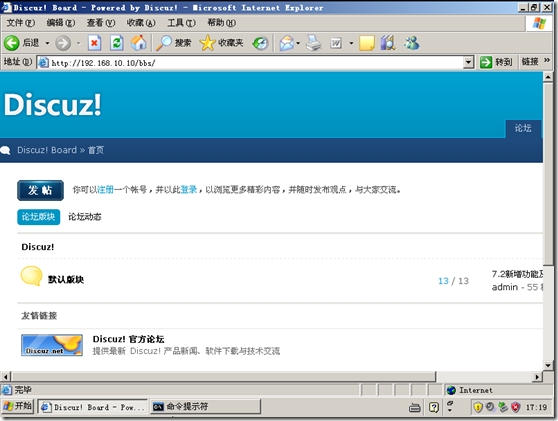Open the 默认版块 forum link
The height and width of the screenshot is (421, 558).
click(x=66, y=280)
